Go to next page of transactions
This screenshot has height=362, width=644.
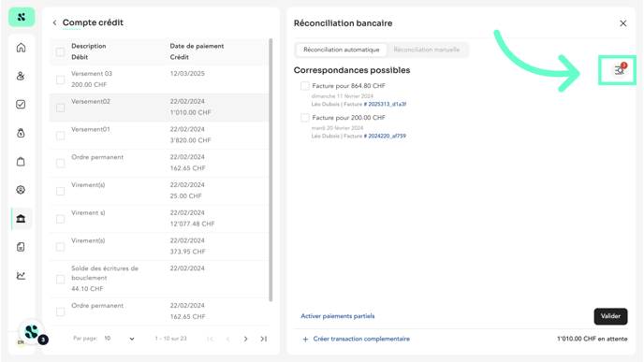click(x=245, y=339)
